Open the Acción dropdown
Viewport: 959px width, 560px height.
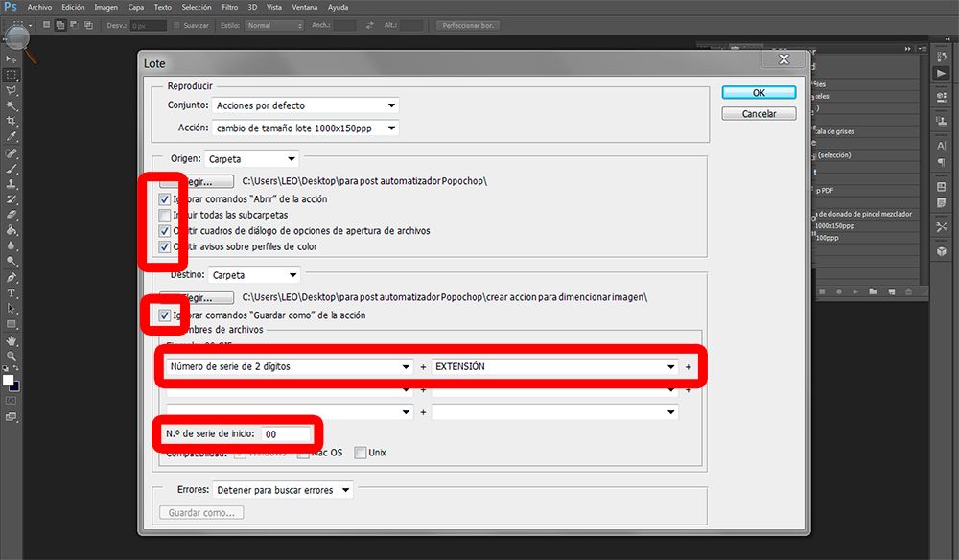tap(305, 128)
